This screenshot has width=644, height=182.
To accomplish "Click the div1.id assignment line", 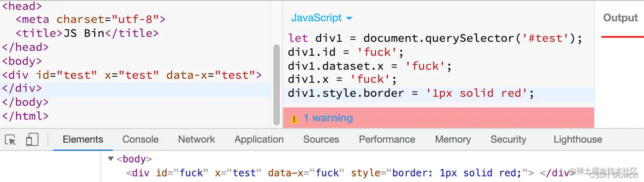I will click(345, 52).
